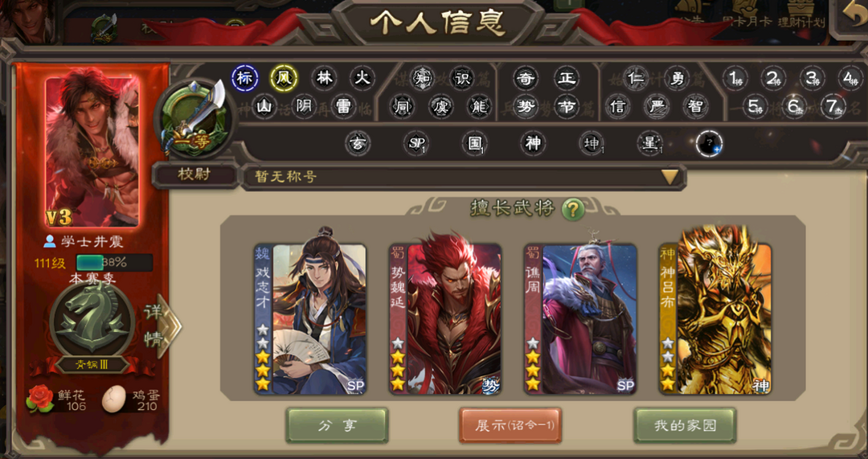Viewport: 868px width, 459px height.
Task: Click the red rose flower icon
Action: [x=40, y=398]
